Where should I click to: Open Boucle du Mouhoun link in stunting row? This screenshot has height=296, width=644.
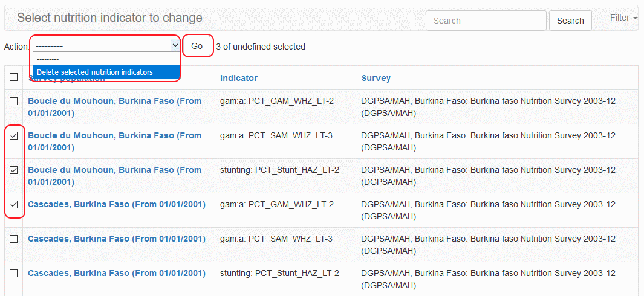pyautogui.click(x=114, y=170)
